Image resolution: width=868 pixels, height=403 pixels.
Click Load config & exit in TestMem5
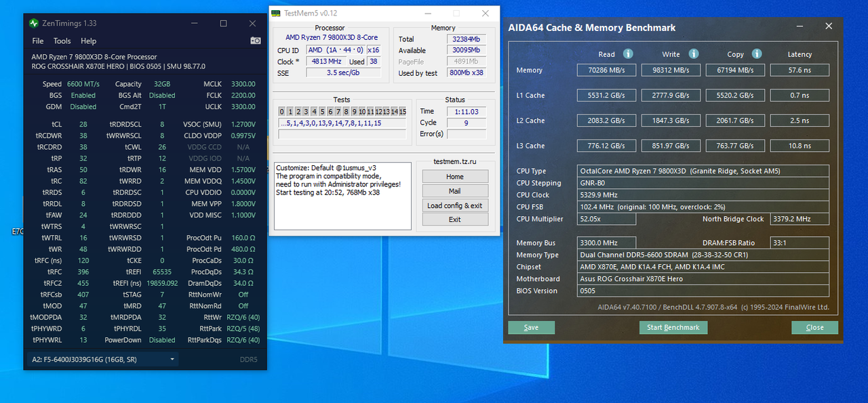(x=454, y=205)
